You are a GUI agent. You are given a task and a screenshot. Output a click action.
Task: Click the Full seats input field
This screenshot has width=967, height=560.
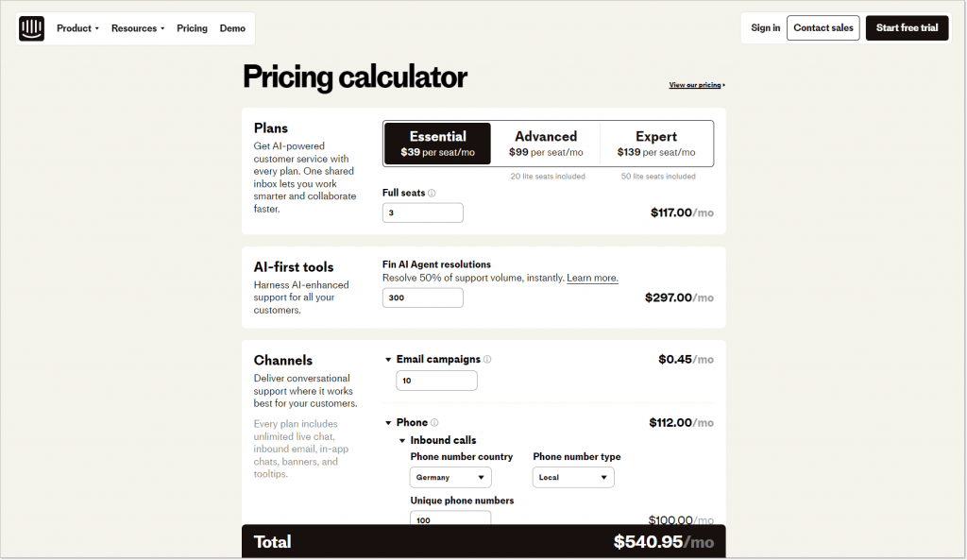pos(422,212)
